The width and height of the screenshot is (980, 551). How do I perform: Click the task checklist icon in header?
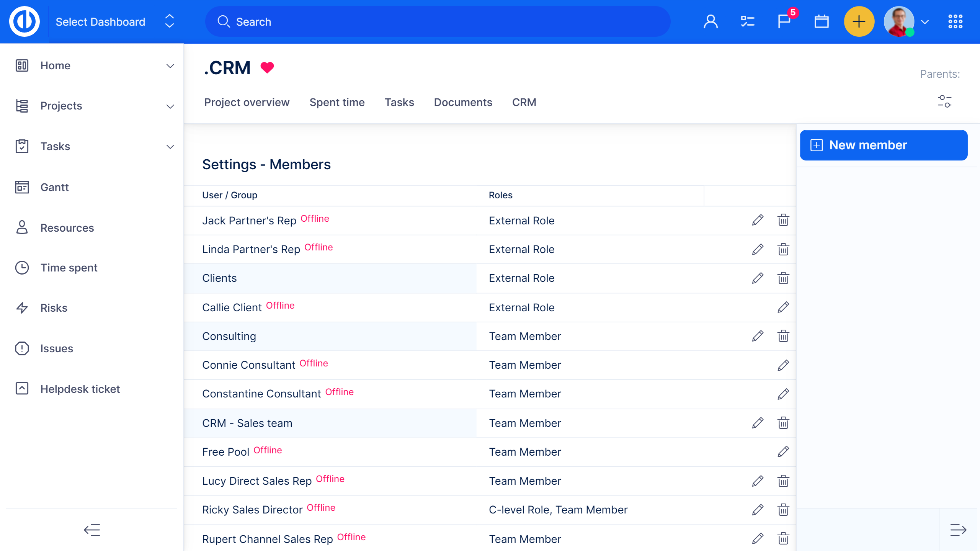747,21
